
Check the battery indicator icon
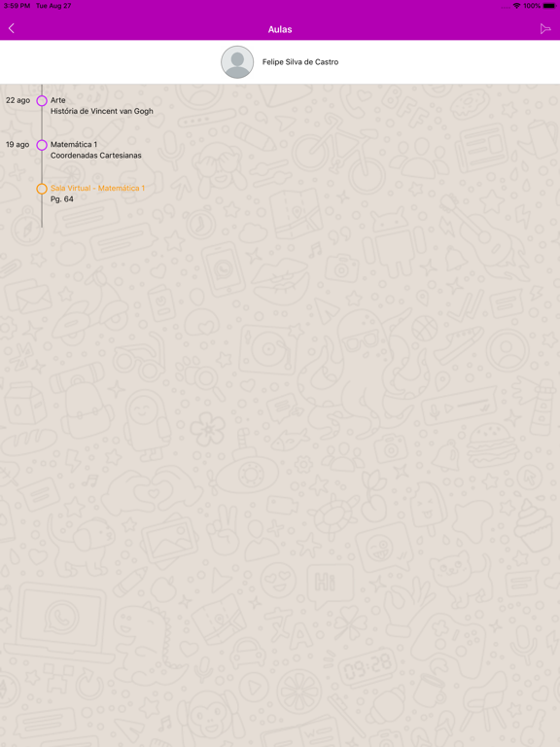click(549, 6)
